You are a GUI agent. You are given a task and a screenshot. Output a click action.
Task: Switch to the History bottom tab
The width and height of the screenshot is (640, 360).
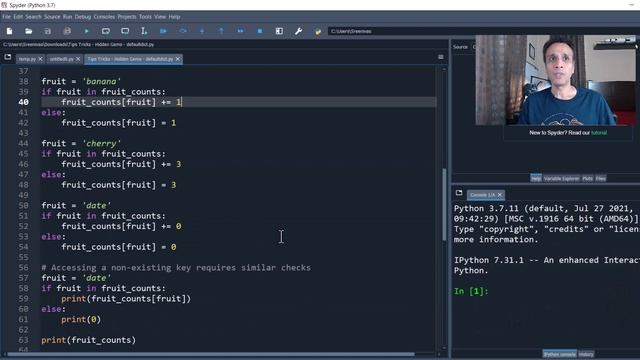[x=586, y=354]
